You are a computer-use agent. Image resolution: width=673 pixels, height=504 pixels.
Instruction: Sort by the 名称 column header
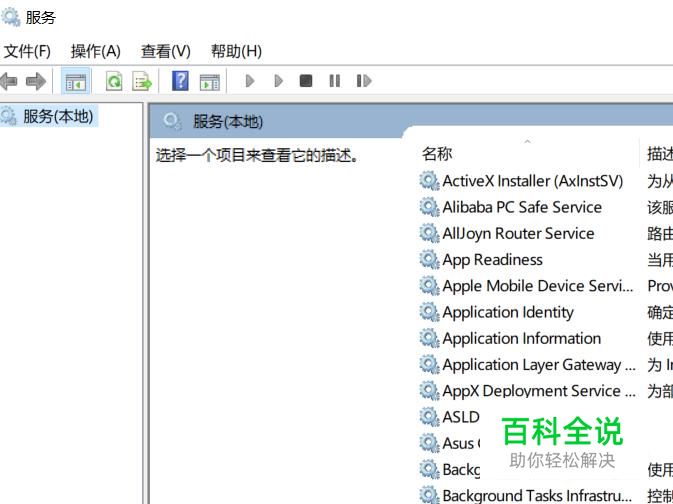pos(437,153)
